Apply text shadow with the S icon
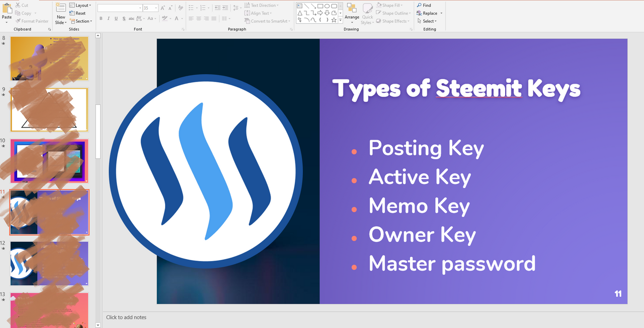 [x=124, y=19]
